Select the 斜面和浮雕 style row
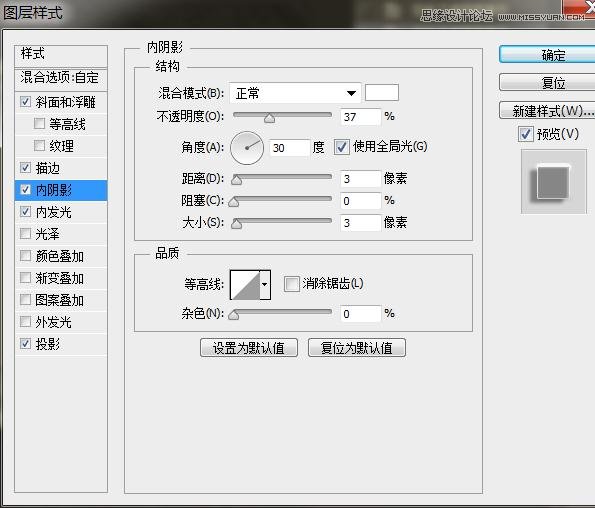Image resolution: width=595 pixels, height=508 pixels. click(x=61, y=102)
